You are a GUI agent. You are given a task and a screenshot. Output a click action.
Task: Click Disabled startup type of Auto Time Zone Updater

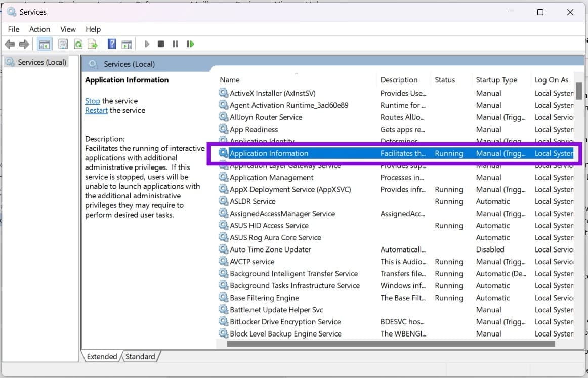[490, 249]
